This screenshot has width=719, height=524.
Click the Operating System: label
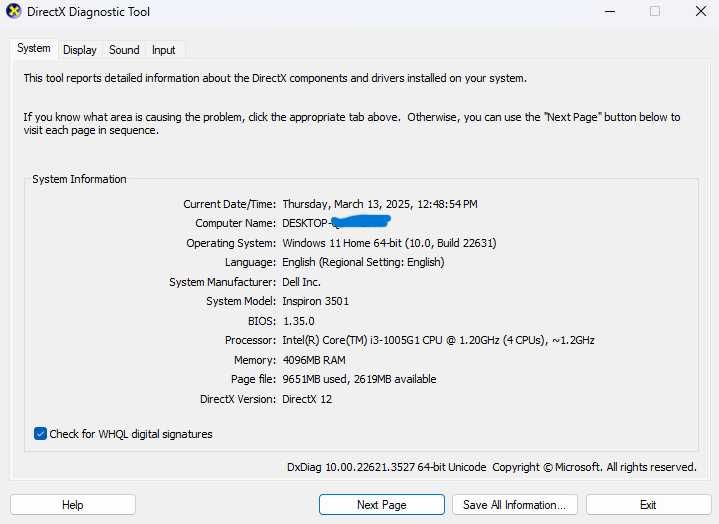pyautogui.click(x=231, y=243)
